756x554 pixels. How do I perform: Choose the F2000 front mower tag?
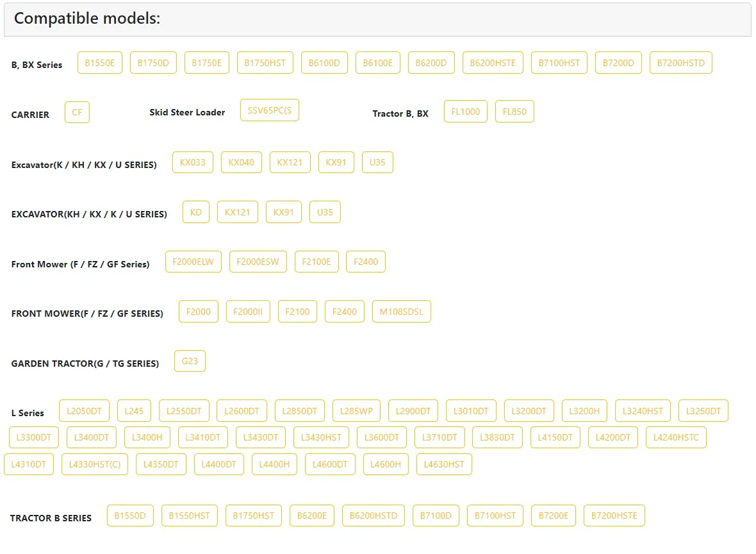pyautogui.click(x=199, y=312)
